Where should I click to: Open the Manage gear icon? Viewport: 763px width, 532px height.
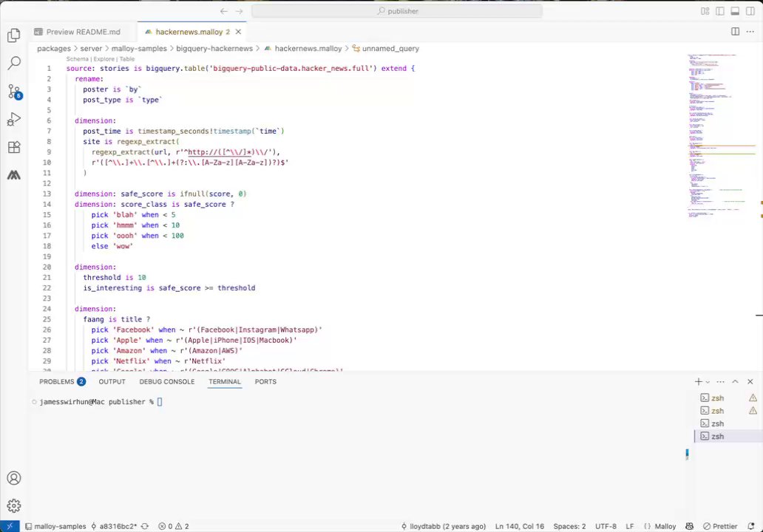(x=14, y=505)
